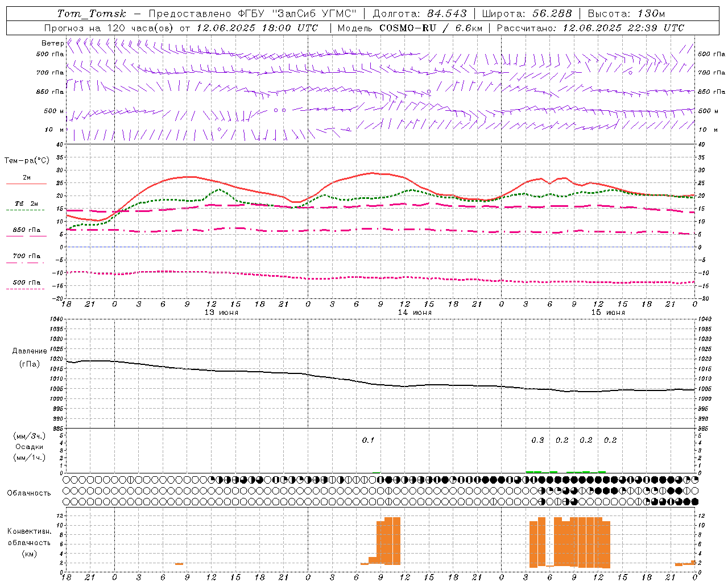The width and height of the screenshot is (728, 582).
Task: Select the "Рассчитано: 12.06.2025 22:39 UTC" text
Action: 590,28
